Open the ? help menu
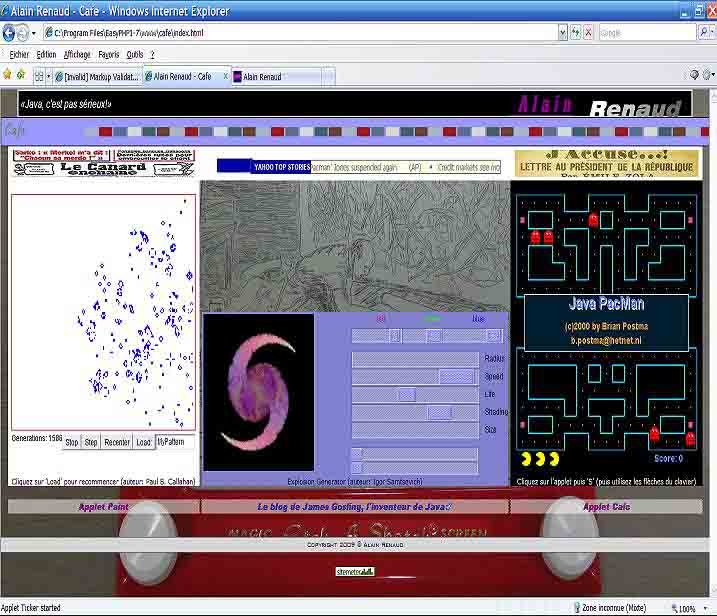 pyautogui.click(x=152, y=54)
